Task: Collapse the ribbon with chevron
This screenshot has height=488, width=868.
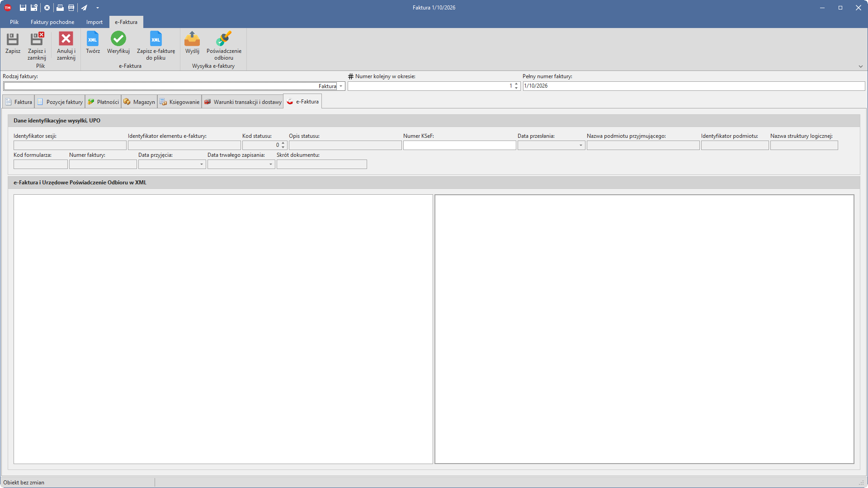Action: coord(861,66)
